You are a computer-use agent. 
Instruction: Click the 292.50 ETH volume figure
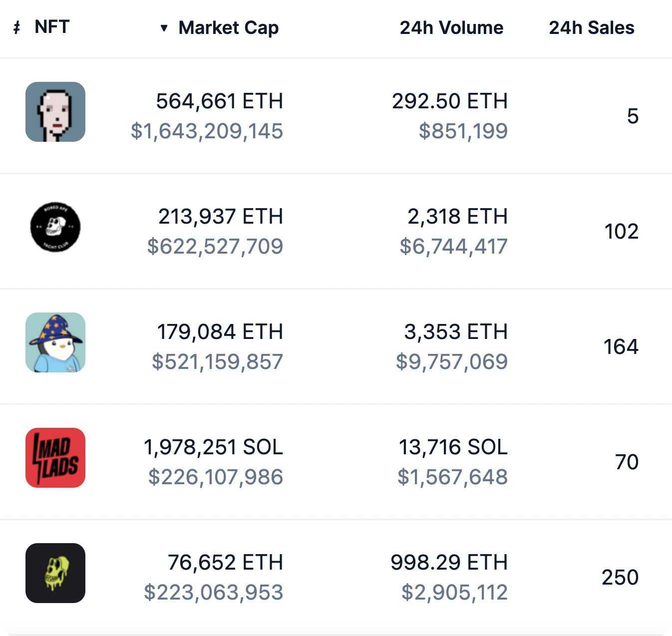[x=450, y=101]
